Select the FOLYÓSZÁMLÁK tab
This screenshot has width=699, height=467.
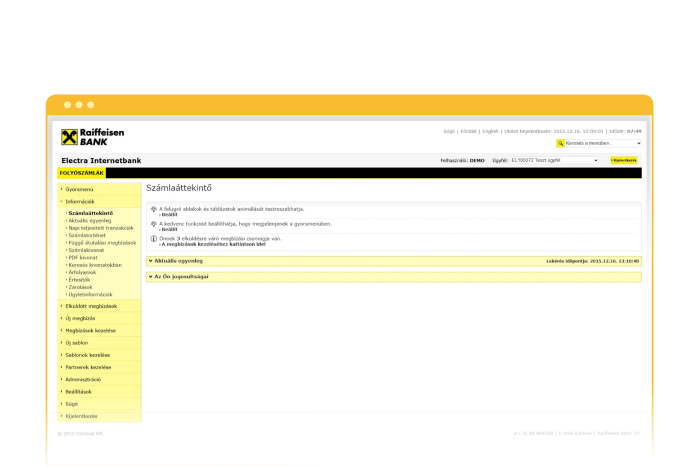pos(81,173)
